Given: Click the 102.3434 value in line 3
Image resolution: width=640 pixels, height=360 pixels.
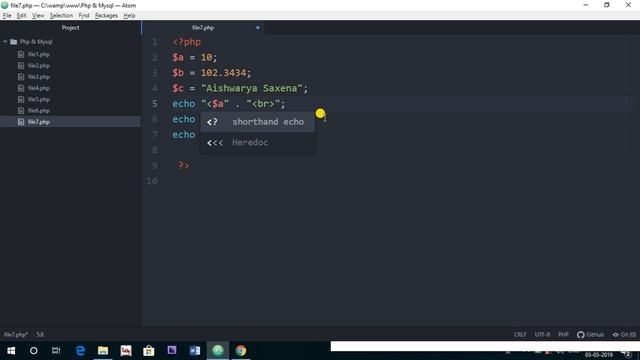Looking at the screenshot, I should 223,73.
